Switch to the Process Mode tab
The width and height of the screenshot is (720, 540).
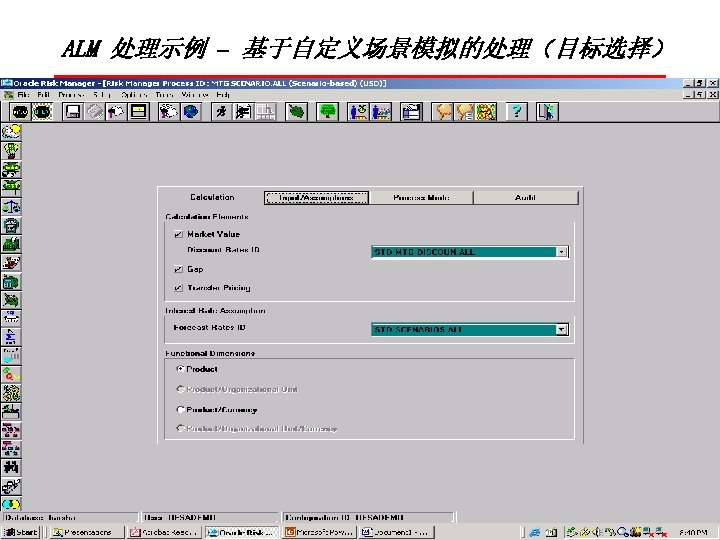pyautogui.click(x=421, y=197)
